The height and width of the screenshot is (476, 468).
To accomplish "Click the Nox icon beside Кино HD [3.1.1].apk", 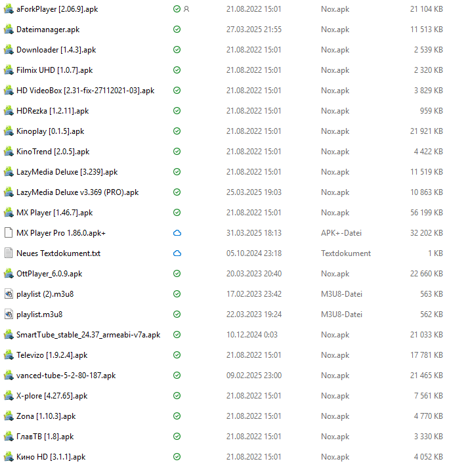I will click(9, 457).
